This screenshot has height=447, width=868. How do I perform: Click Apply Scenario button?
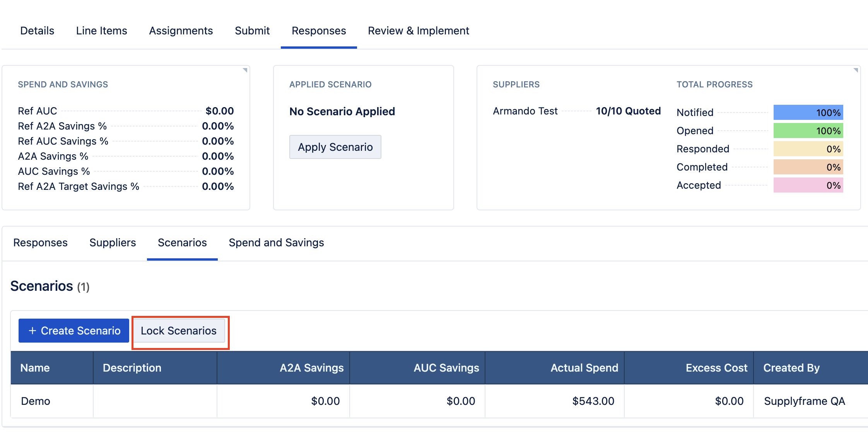335,147
